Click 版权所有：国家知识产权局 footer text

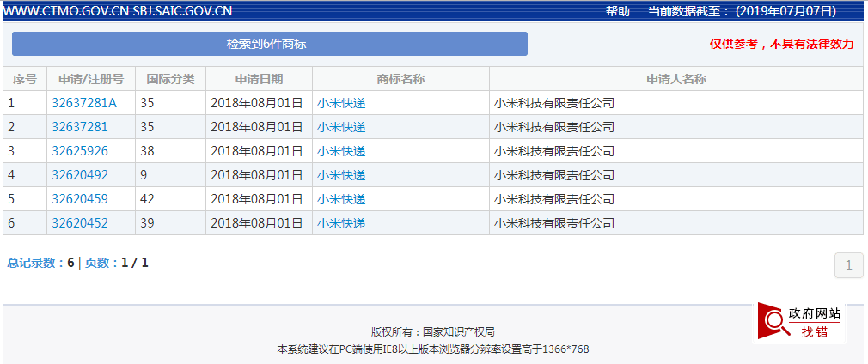(433, 332)
